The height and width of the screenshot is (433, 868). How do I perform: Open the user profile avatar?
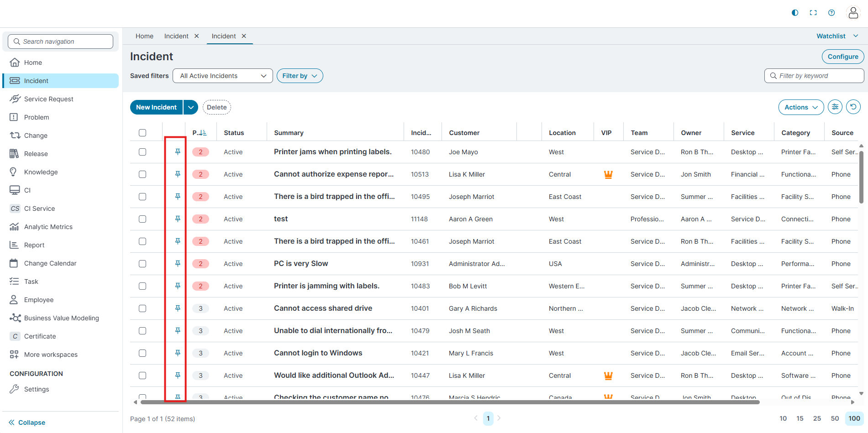click(x=853, y=13)
